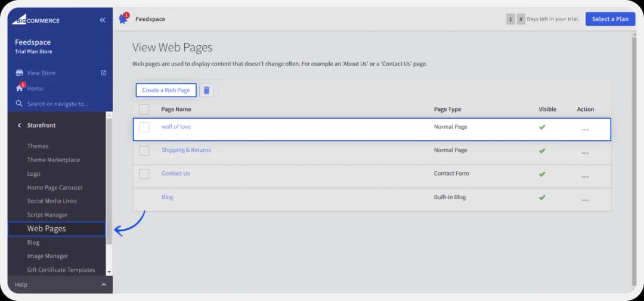Click Feedspace title in top bar

[150, 19]
